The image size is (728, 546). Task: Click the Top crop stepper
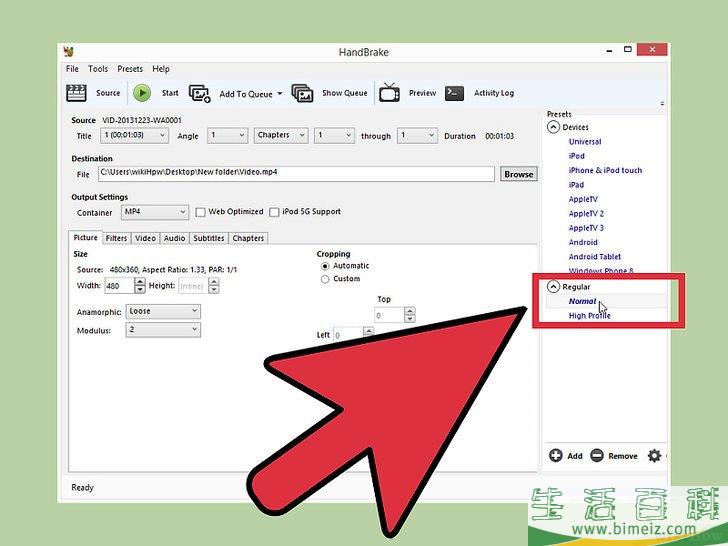coord(410,315)
